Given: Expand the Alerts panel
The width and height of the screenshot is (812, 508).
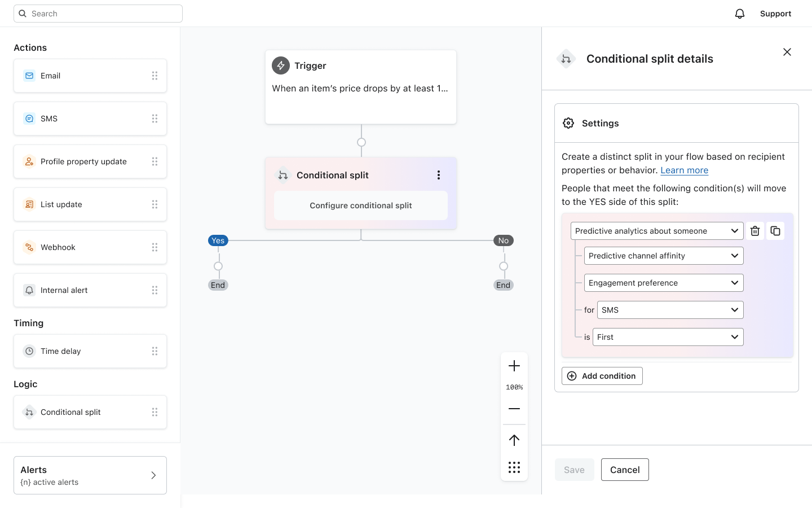Looking at the screenshot, I should 90,475.
